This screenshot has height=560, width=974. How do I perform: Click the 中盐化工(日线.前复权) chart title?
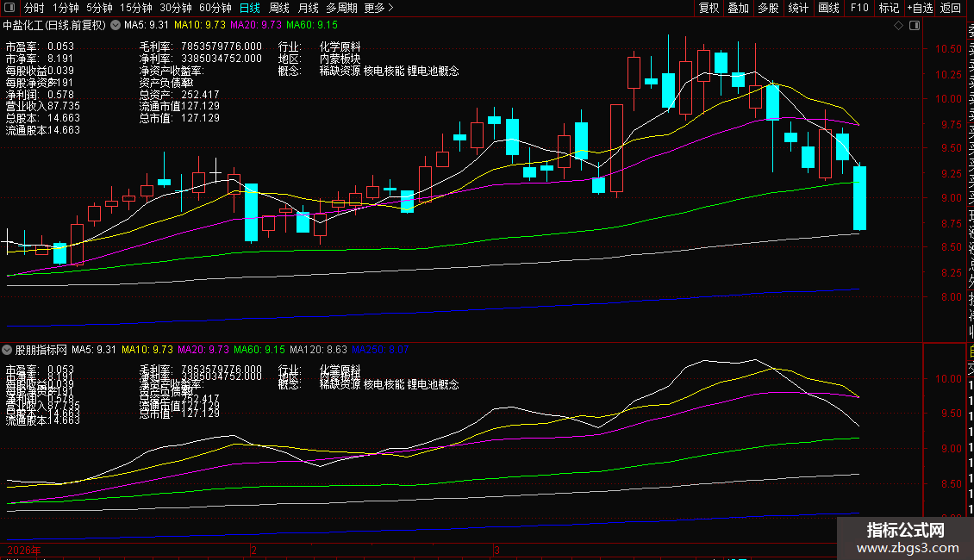pyautogui.click(x=54, y=26)
